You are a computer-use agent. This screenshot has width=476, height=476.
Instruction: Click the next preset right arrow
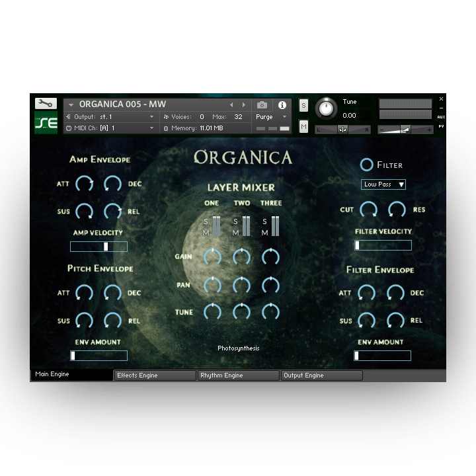tap(244, 105)
